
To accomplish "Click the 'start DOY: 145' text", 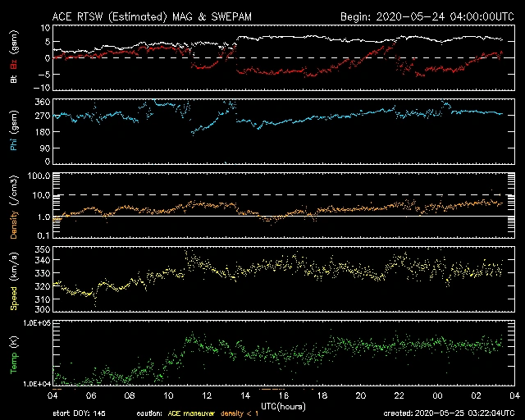I will [x=79, y=413].
